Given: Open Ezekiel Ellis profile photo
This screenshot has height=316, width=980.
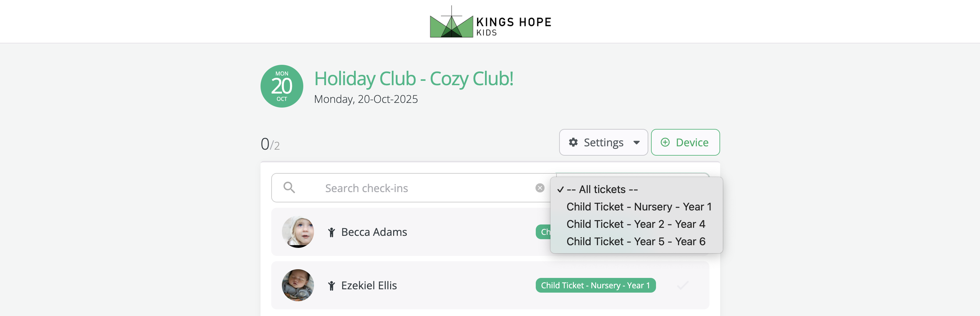Looking at the screenshot, I should click(298, 285).
